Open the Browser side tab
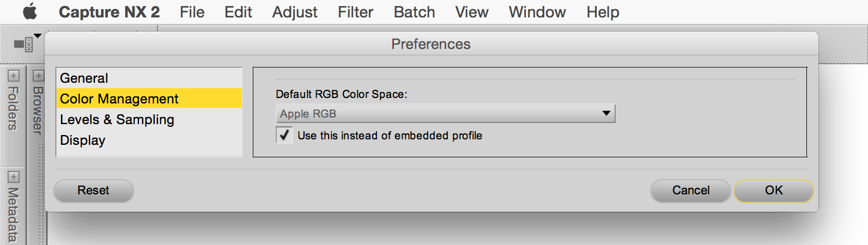Viewport: 868px width, 245px height. (x=38, y=110)
